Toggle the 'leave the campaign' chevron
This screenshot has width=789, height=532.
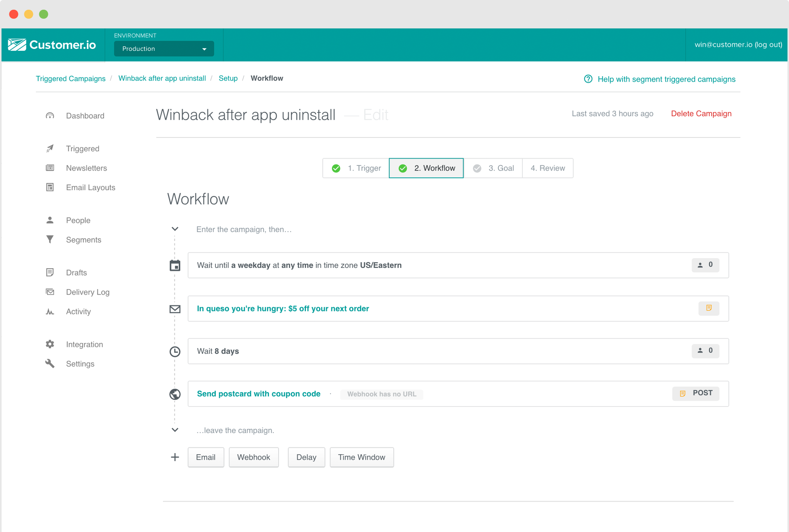coord(175,430)
